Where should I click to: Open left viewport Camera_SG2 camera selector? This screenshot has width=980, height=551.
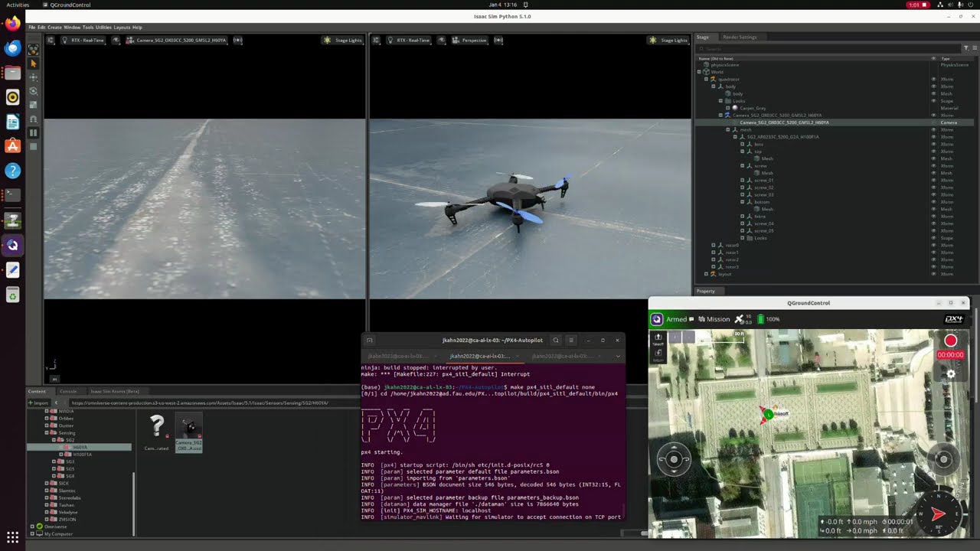point(176,40)
